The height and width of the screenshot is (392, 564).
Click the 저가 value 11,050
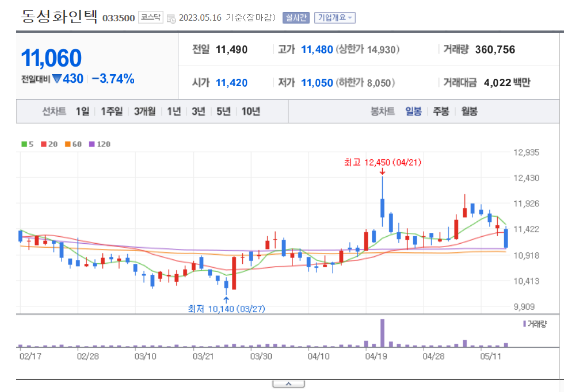317,83
